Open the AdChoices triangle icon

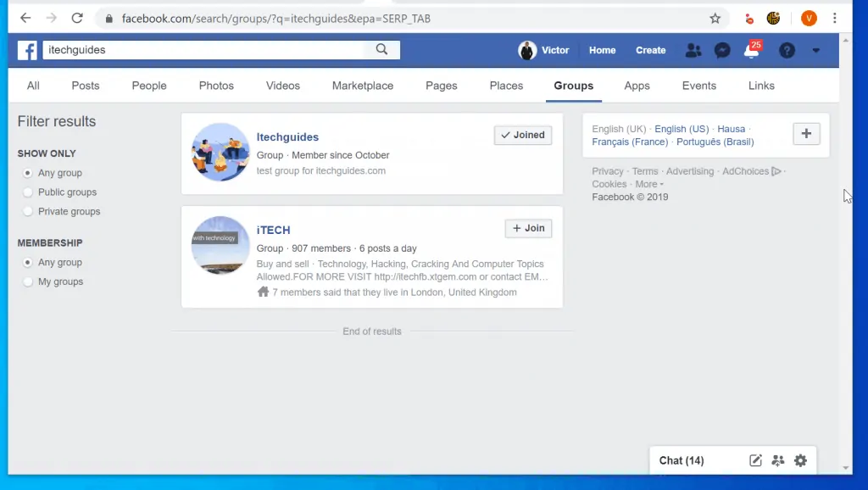[x=776, y=171]
